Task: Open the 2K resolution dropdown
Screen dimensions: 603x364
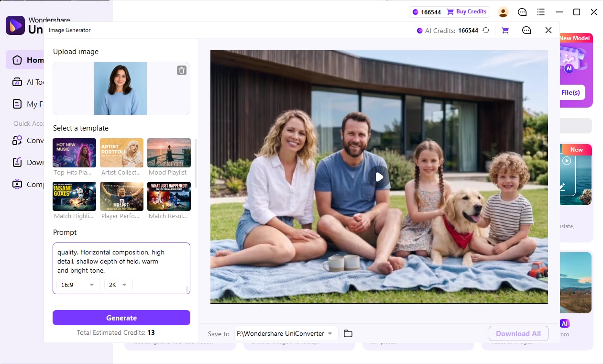Action: pyautogui.click(x=118, y=285)
